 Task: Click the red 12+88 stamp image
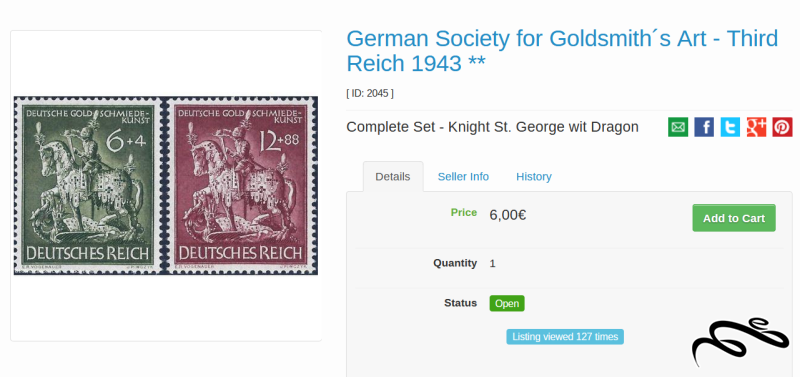click(242, 185)
